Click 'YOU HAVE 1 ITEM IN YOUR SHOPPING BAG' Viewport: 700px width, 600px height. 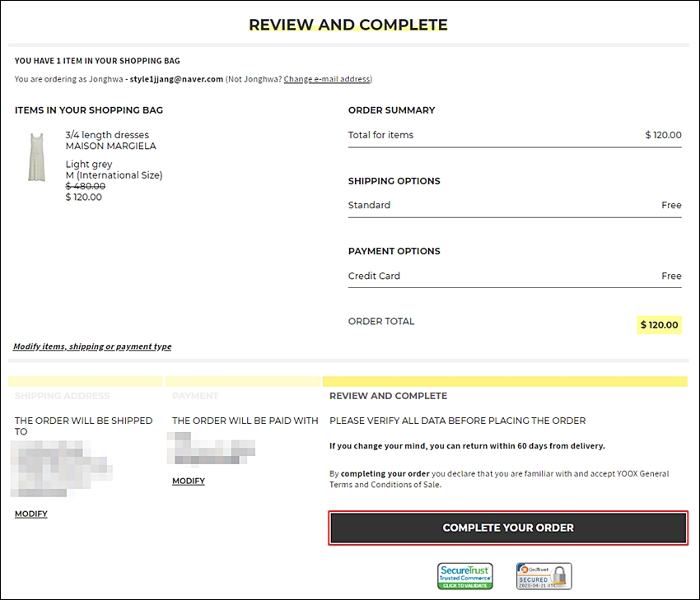(x=97, y=61)
